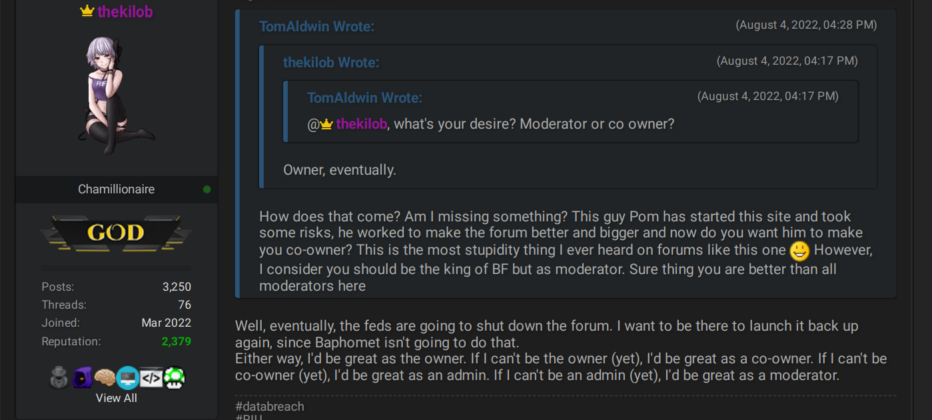The width and height of the screenshot is (932, 420).
Task: Click the smiley emoji in quoted post
Action: [799, 251]
